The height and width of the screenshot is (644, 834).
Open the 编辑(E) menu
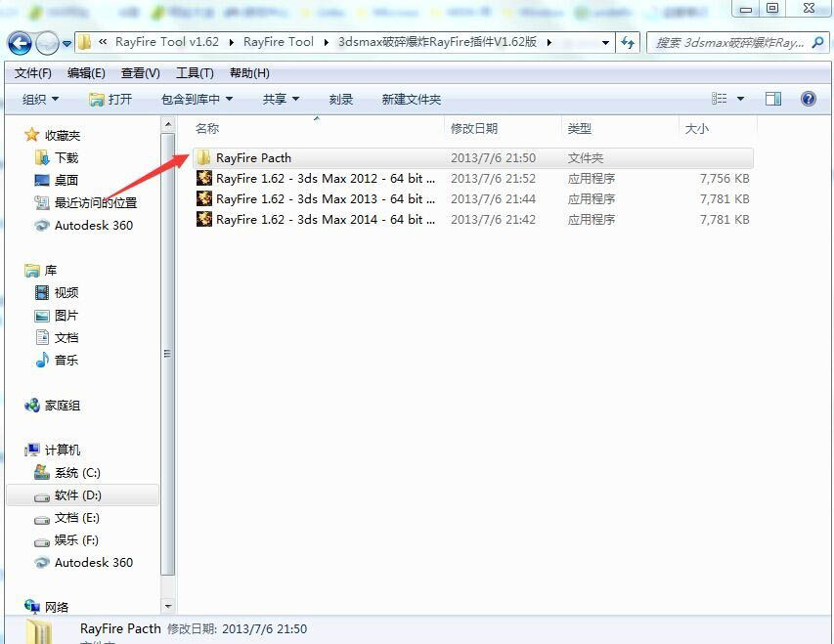[x=86, y=73]
